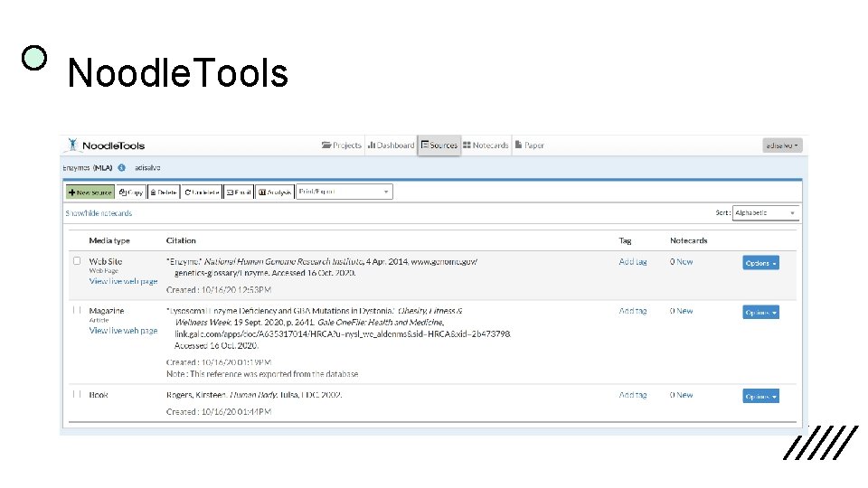Click the Analysis toolbar button
Viewport: 868px width, 488px height.
(275, 192)
